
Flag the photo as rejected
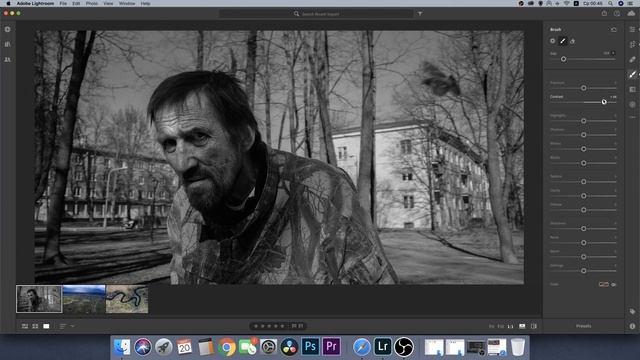click(x=301, y=326)
